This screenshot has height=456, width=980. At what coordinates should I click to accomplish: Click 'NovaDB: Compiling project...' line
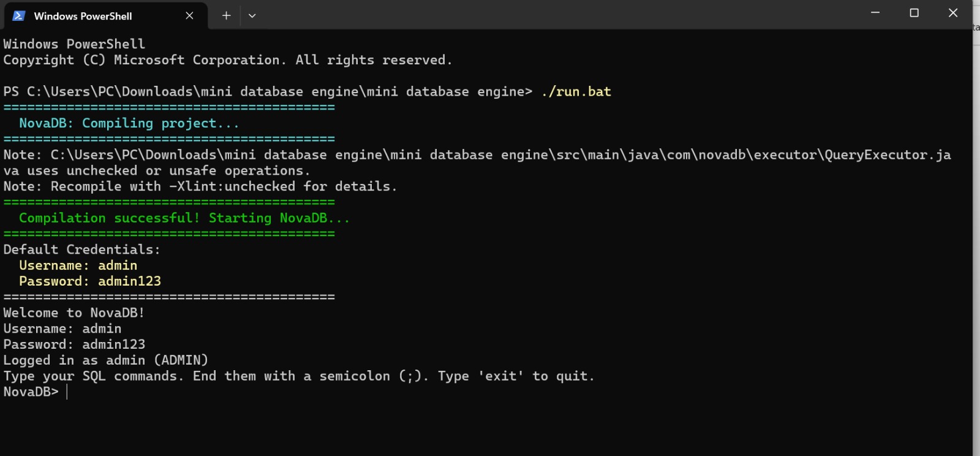click(x=129, y=123)
